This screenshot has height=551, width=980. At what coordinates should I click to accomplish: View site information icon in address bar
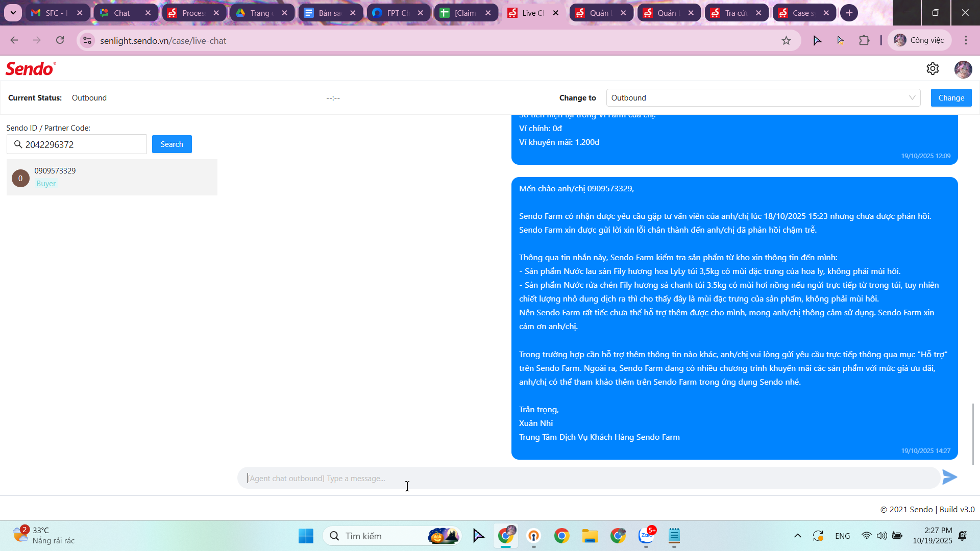tap(88, 41)
